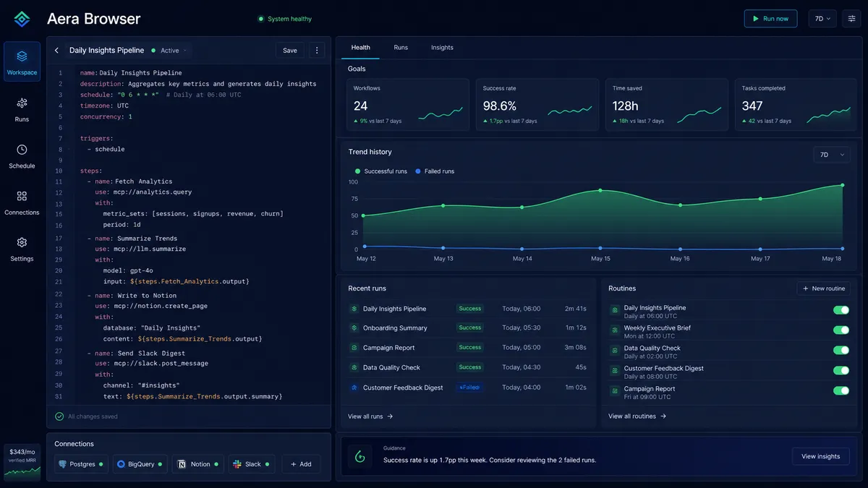Image resolution: width=868 pixels, height=488 pixels.
Task: Click the Customer Feedback Digest routine icon
Action: click(x=615, y=371)
